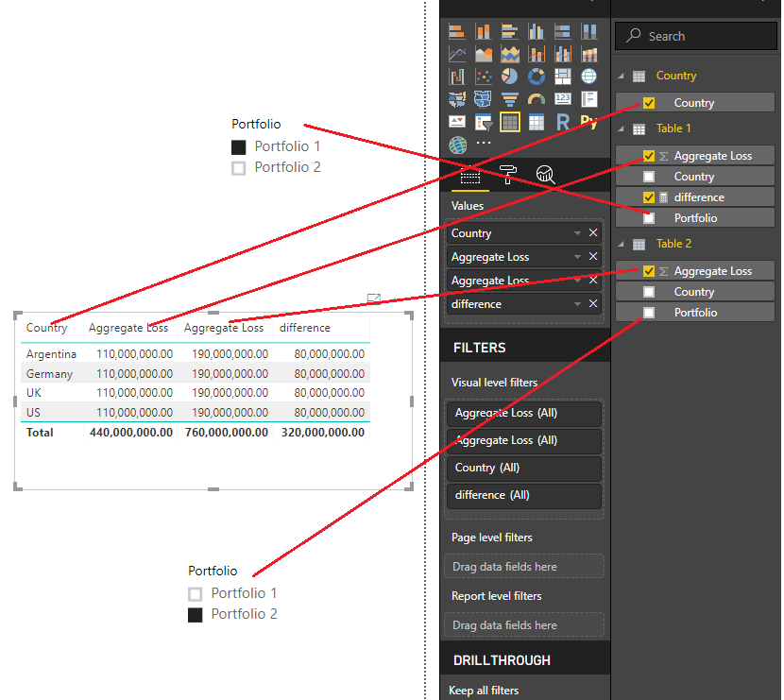Select the Pie chart visual

tap(509, 77)
